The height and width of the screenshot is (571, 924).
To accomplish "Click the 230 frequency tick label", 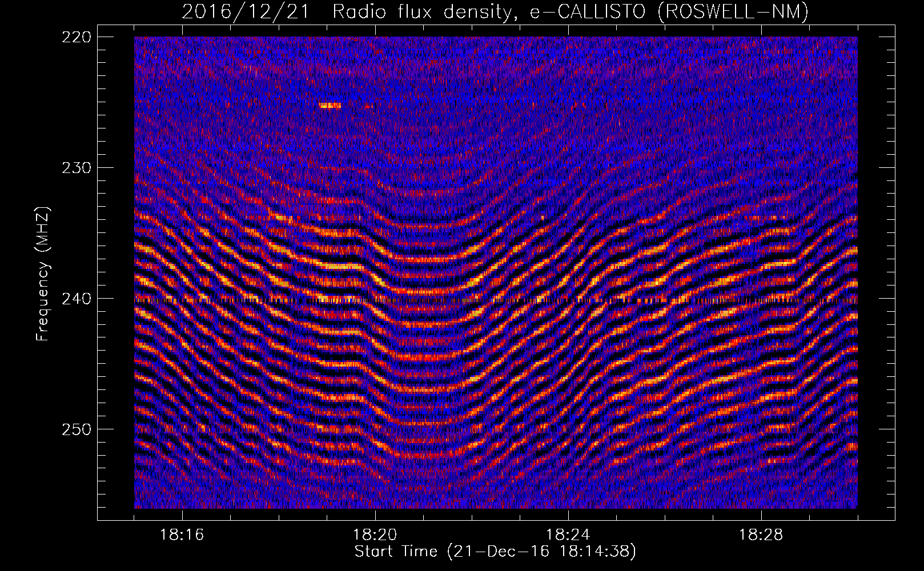I will click(x=76, y=168).
